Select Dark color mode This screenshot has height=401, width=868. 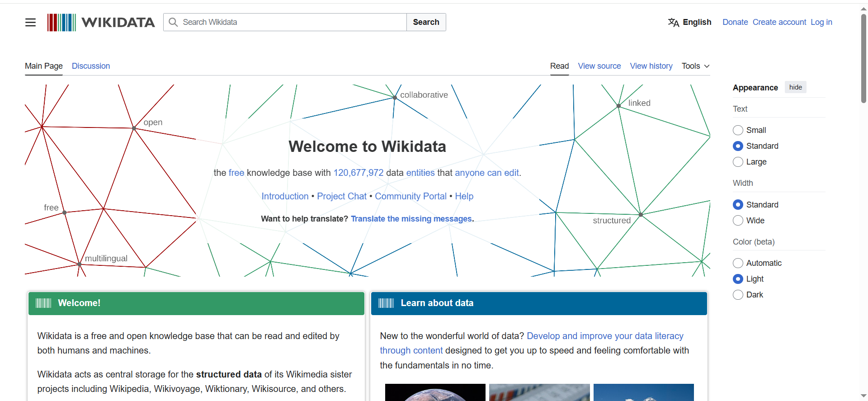[738, 295]
